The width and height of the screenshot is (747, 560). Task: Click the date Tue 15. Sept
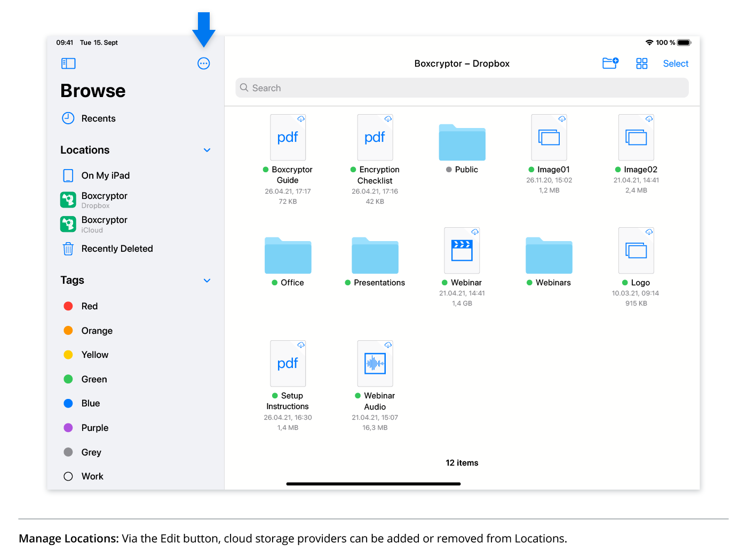tap(99, 43)
